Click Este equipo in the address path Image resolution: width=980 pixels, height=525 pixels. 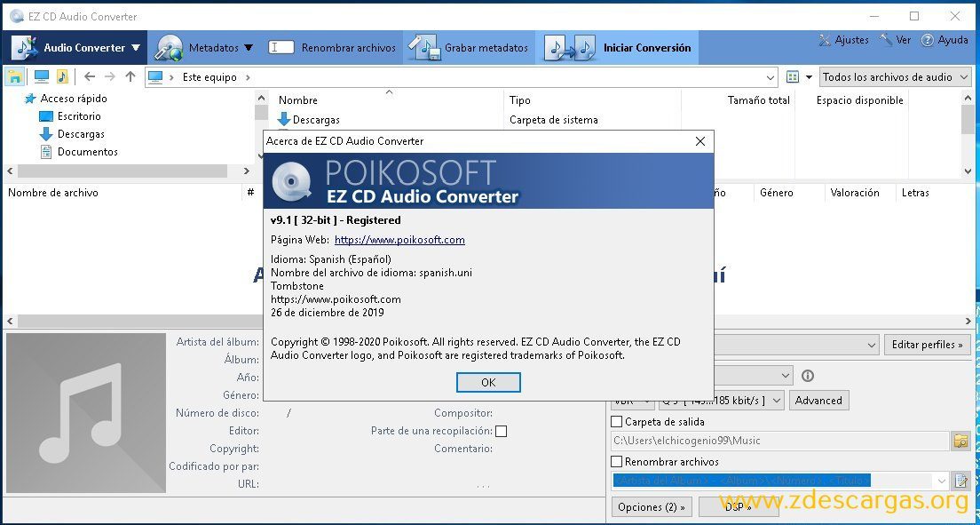209,77
